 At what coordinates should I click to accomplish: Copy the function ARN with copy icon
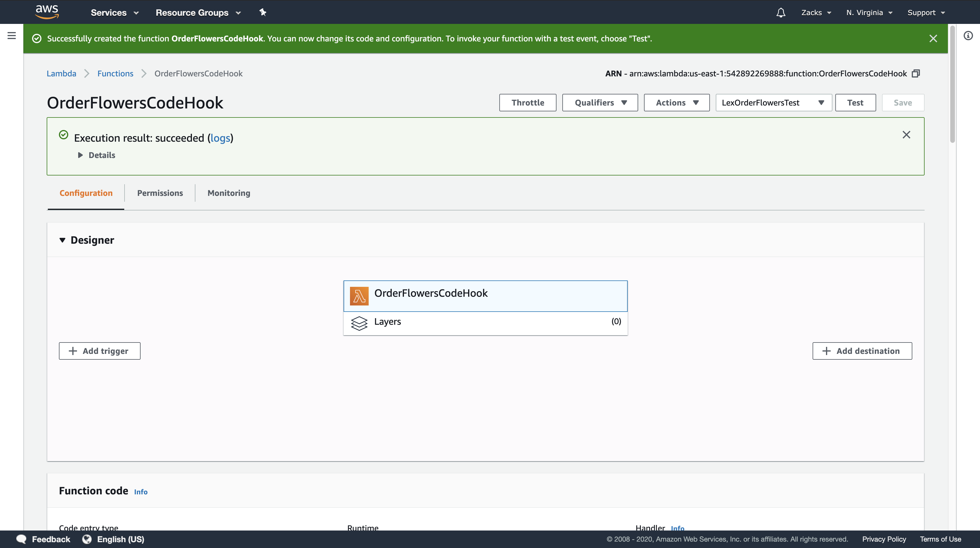[916, 73]
